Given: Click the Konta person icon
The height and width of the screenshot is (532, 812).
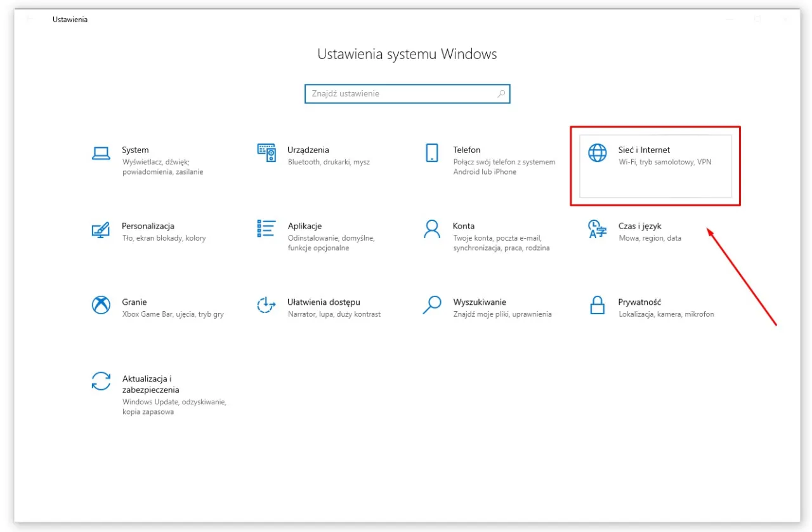Looking at the screenshot, I should (x=432, y=229).
